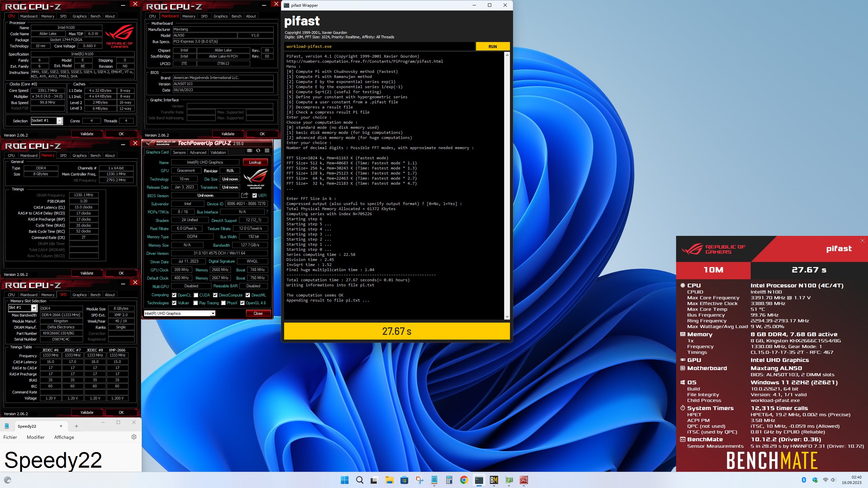Click OK in the CPU-Z Mainboard window

[x=262, y=134]
